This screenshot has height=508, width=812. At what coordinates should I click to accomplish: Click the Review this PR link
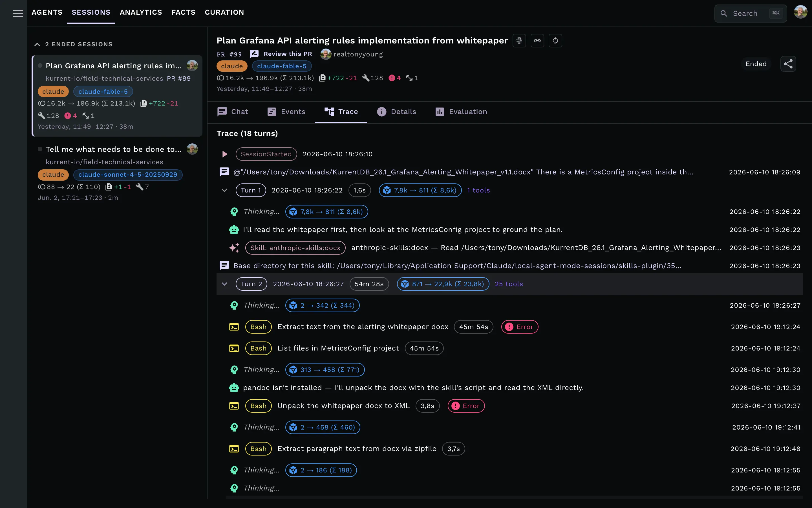(x=288, y=54)
